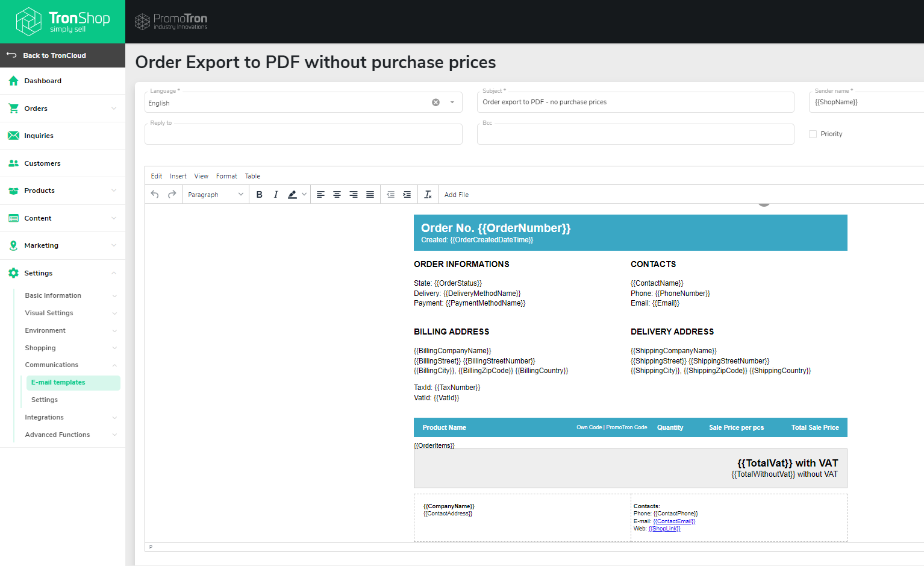Collapse Communications submenu
Screen dimensions: 924x566
coord(114,365)
